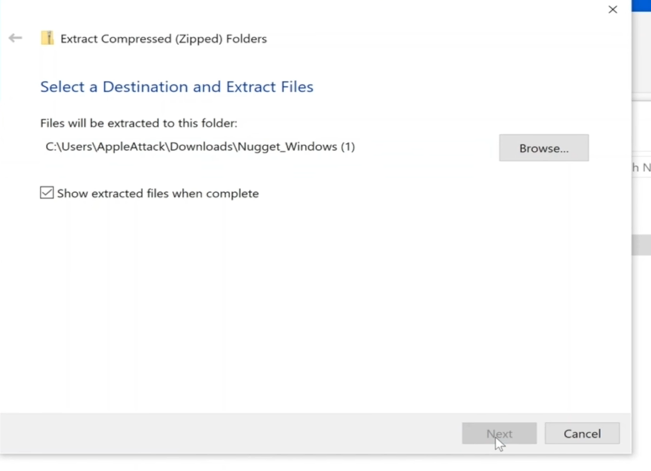Click the empty white area of the dialog body
This screenshot has height=471, width=651.
point(316,307)
